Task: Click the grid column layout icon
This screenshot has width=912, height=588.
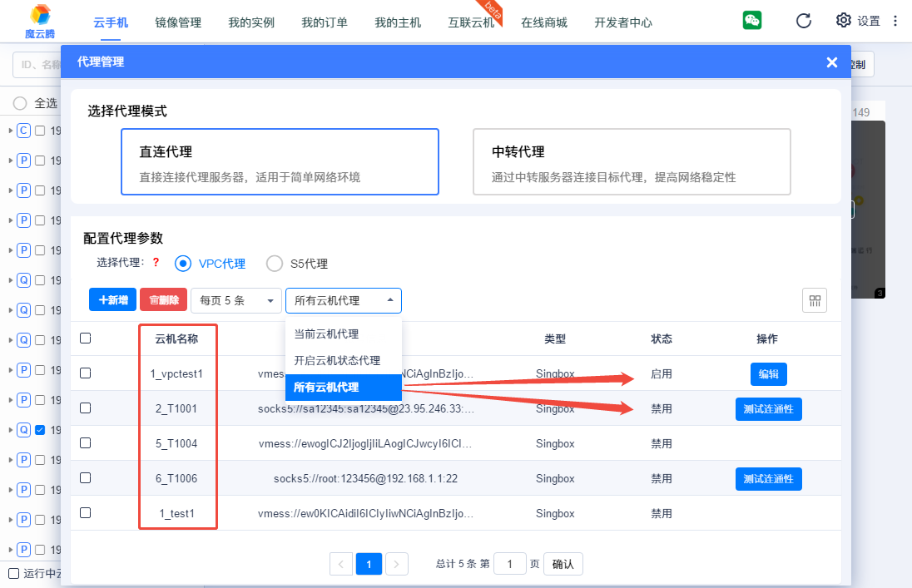Action: pos(815,300)
